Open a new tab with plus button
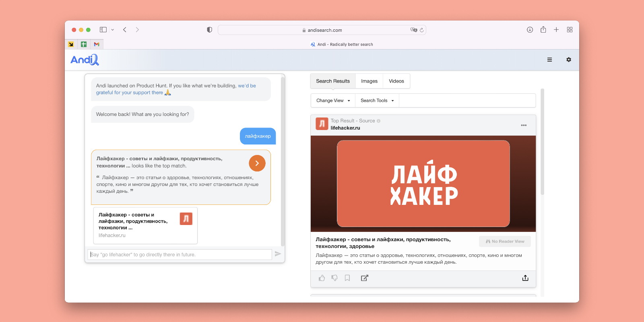The height and width of the screenshot is (322, 644). [556, 30]
